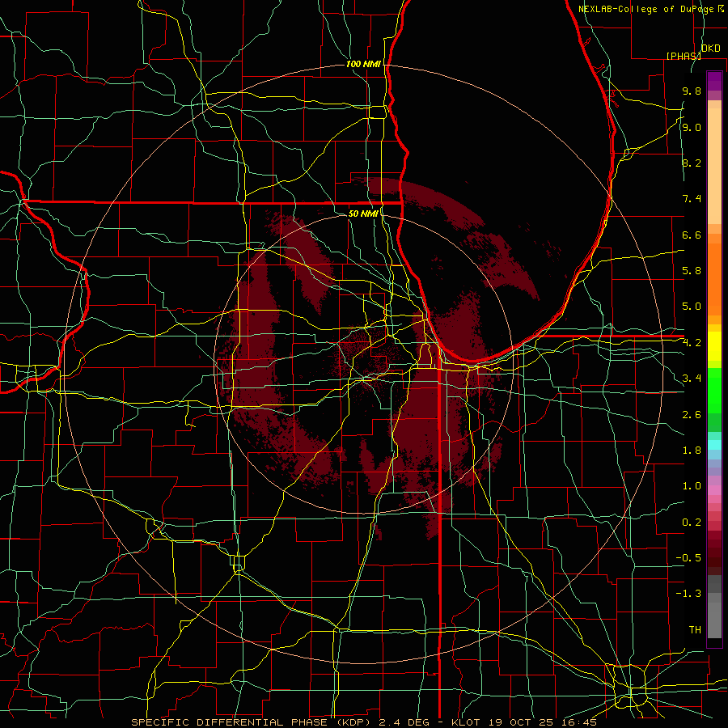Click the 8.2 scale value
This screenshot has height=728, width=728.
coord(692,163)
